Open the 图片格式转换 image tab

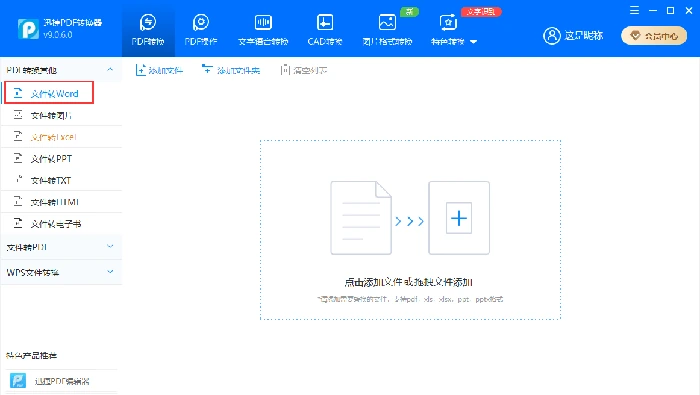pyautogui.click(x=387, y=29)
